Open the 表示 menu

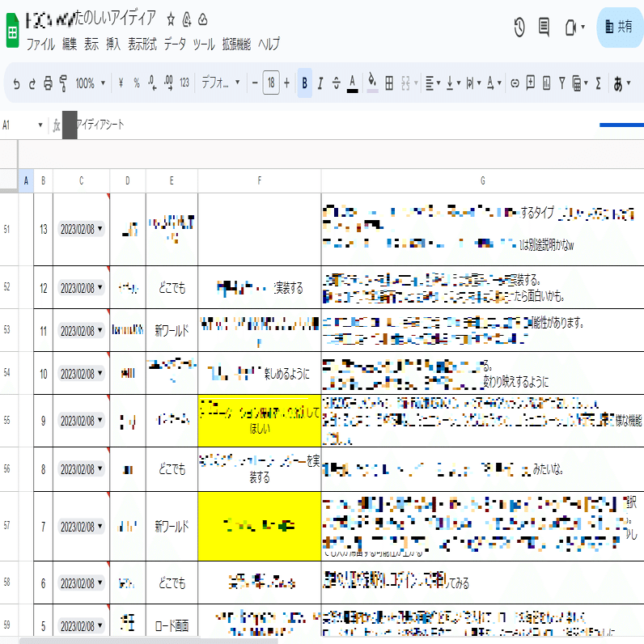coord(91,44)
